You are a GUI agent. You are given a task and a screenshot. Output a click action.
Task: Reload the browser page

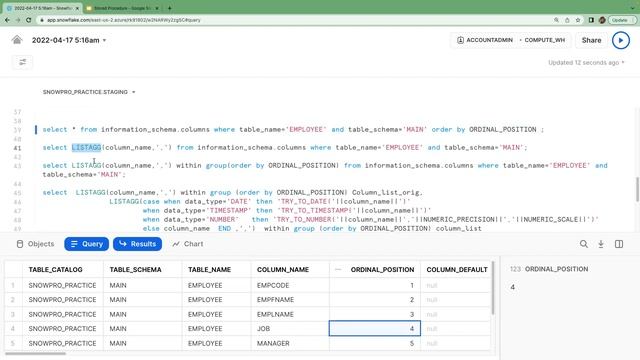pos(29,20)
